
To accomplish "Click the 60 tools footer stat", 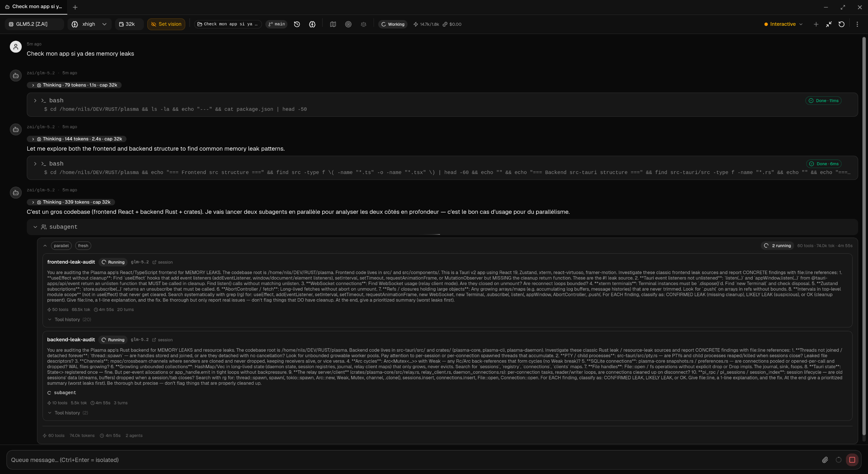I will pos(54,436).
